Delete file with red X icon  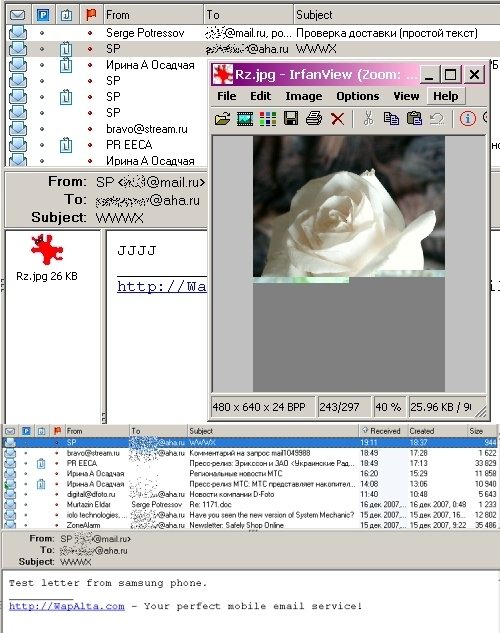pos(337,119)
